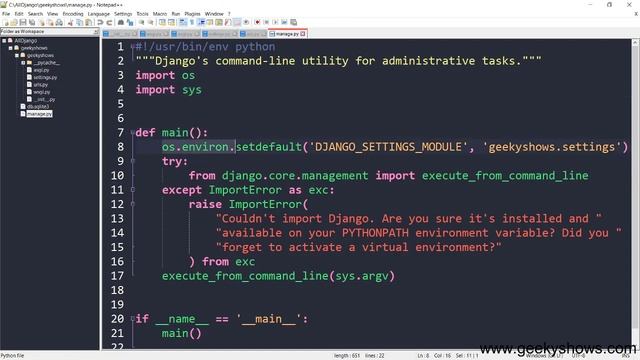Toggle file monitoring (tail) icon
This screenshot has height=360, width=640.
point(246,22)
